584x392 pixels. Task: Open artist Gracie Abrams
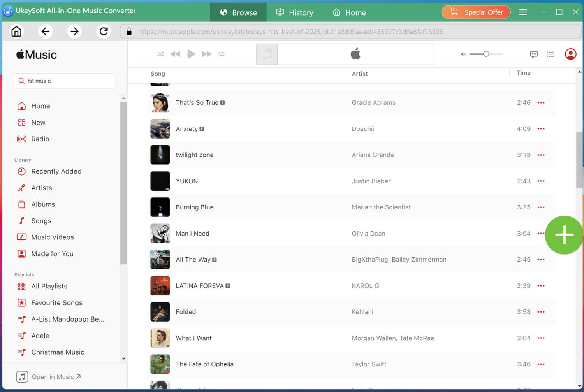coord(373,103)
